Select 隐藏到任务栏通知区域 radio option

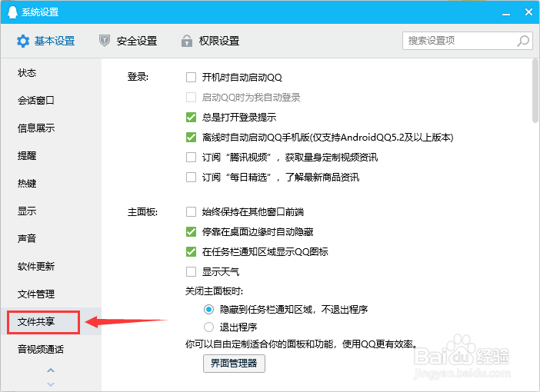208,310
